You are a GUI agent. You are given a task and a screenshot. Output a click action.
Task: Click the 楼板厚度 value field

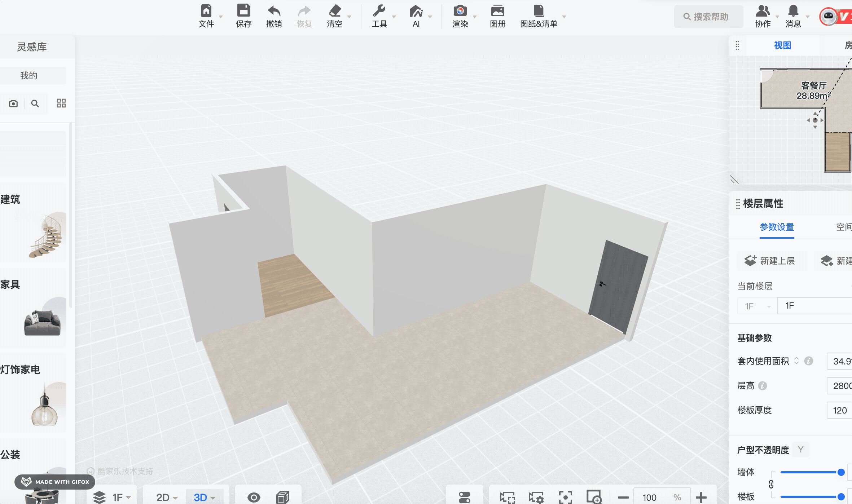(839, 410)
